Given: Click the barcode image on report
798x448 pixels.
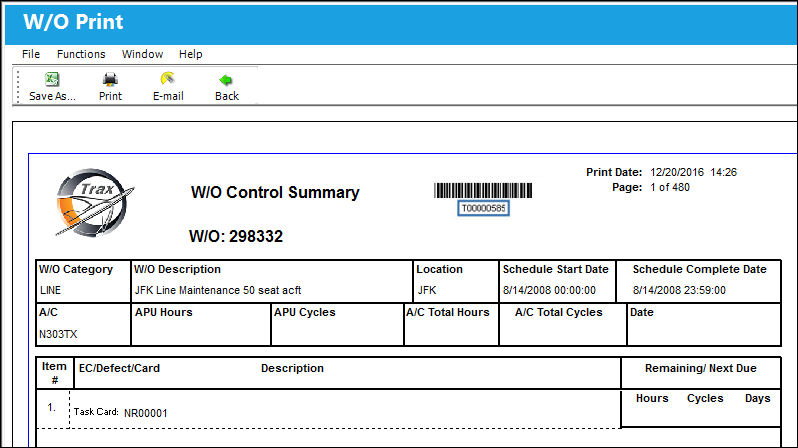Looking at the screenshot, I should pyautogui.click(x=483, y=191).
